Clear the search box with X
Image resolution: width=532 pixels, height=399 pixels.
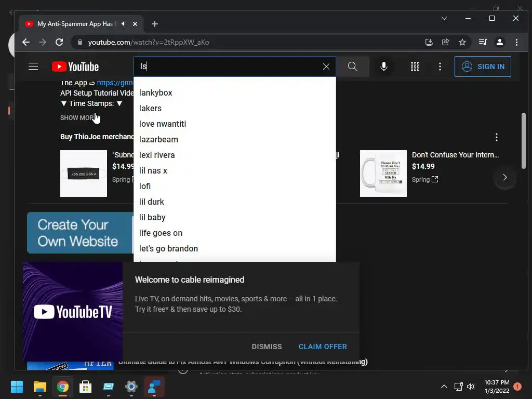[326, 66]
